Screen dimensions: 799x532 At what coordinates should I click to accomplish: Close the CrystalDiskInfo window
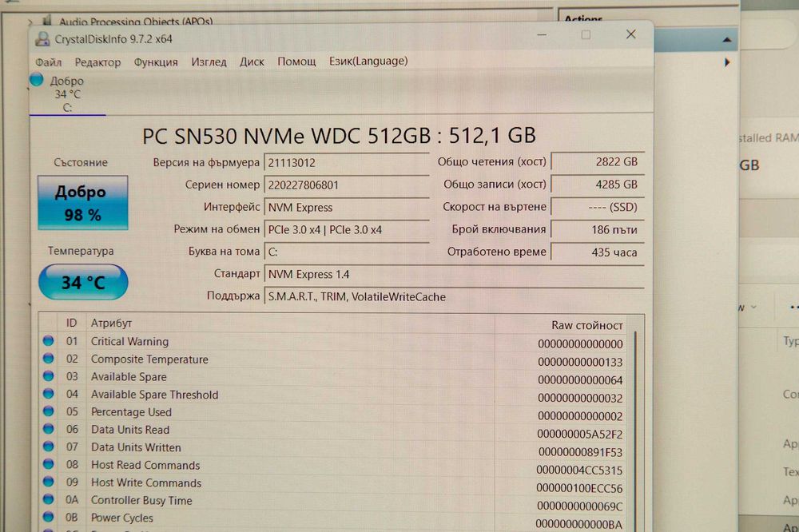point(631,34)
